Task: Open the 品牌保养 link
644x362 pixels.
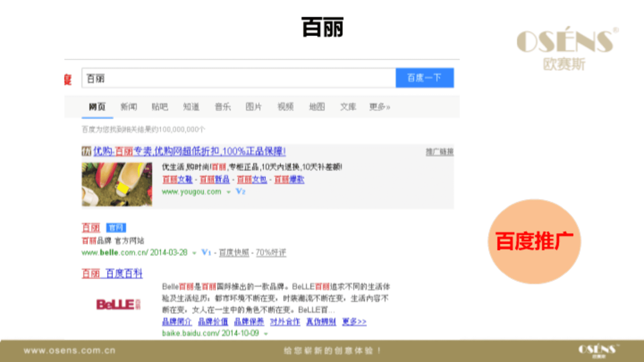Action: (x=249, y=322)
